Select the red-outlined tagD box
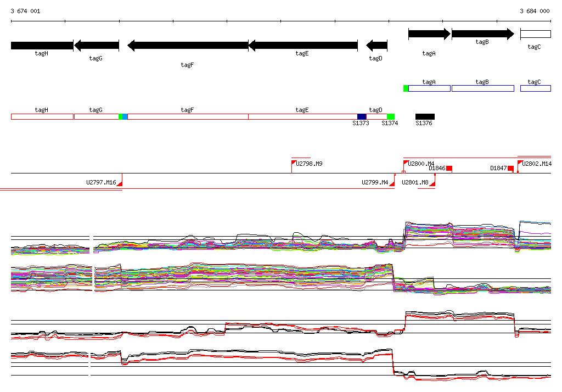Screen dimensions: 562x392 pos(376,116)
